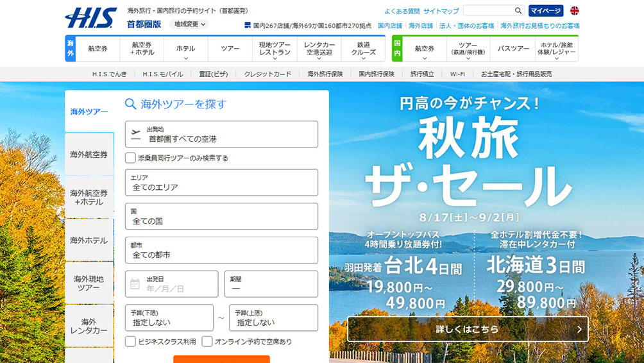This screenshot has width=644, height=363.
Task: Select バスツアー menu item
Action: tap(513, 49)
